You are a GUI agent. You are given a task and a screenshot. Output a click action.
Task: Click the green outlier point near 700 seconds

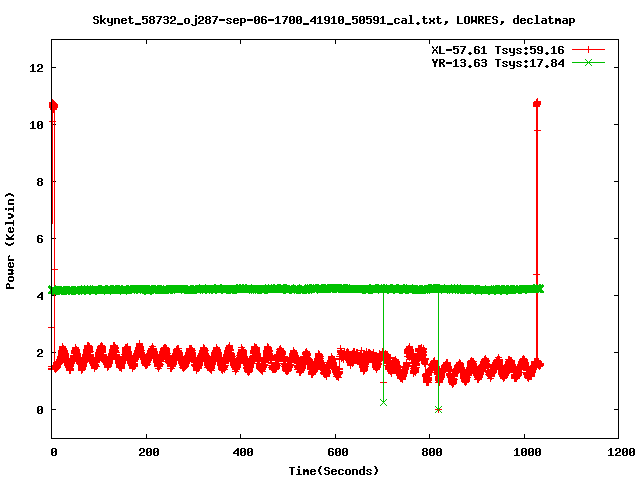point(383,402)
